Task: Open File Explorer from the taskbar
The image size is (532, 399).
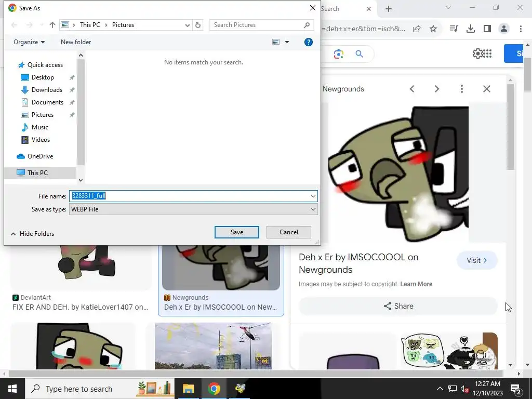Action: tap(188, 389)
